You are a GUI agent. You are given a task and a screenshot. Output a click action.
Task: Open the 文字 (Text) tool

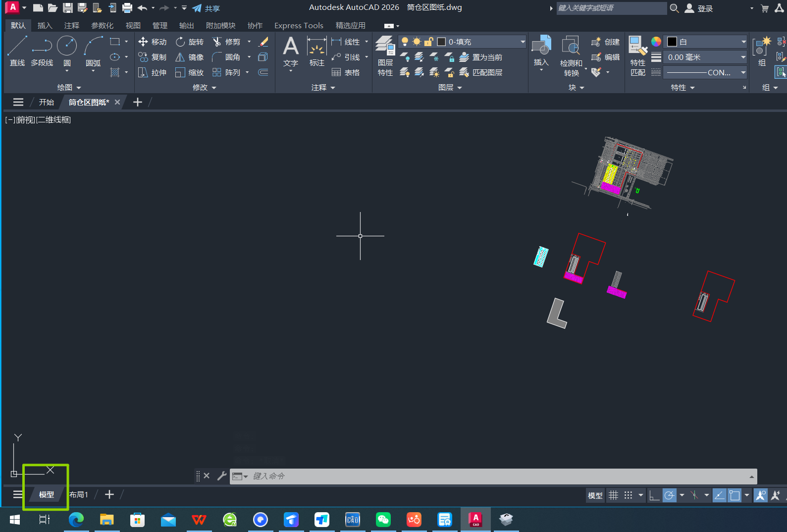[x=291, y=51]
